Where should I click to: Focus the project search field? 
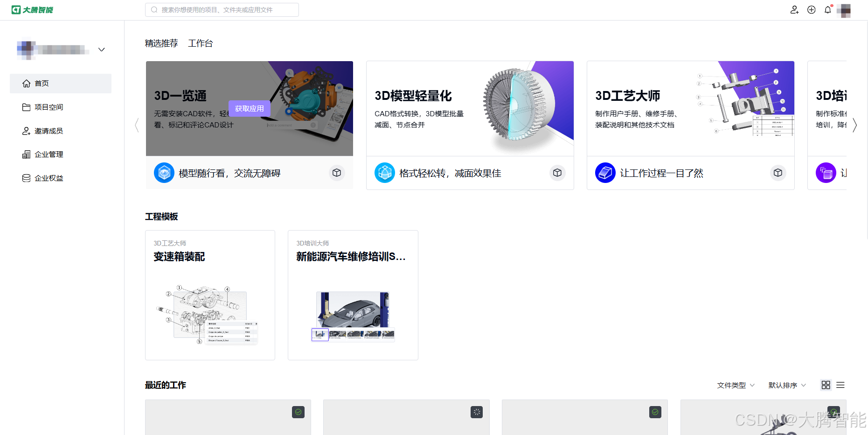tap(222, 10)
